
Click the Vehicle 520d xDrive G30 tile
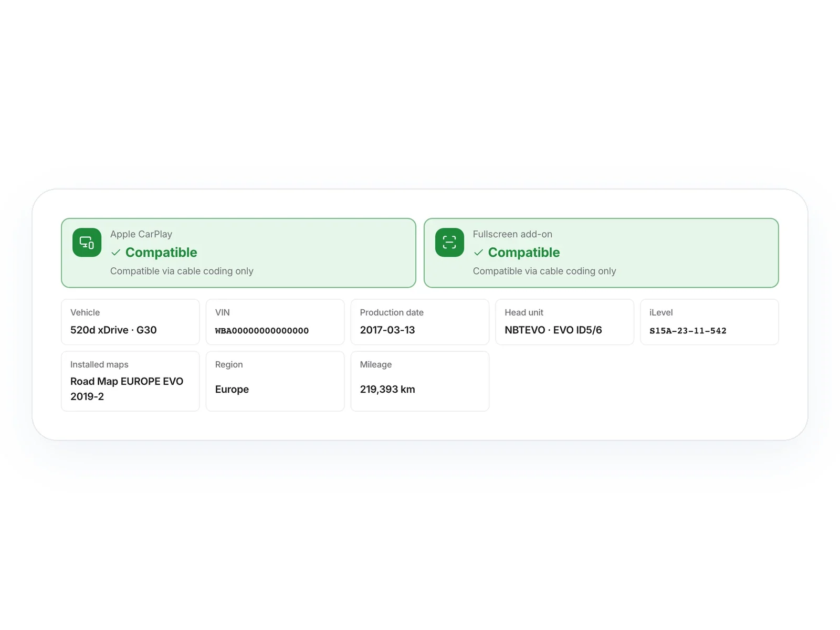point(130,322)
